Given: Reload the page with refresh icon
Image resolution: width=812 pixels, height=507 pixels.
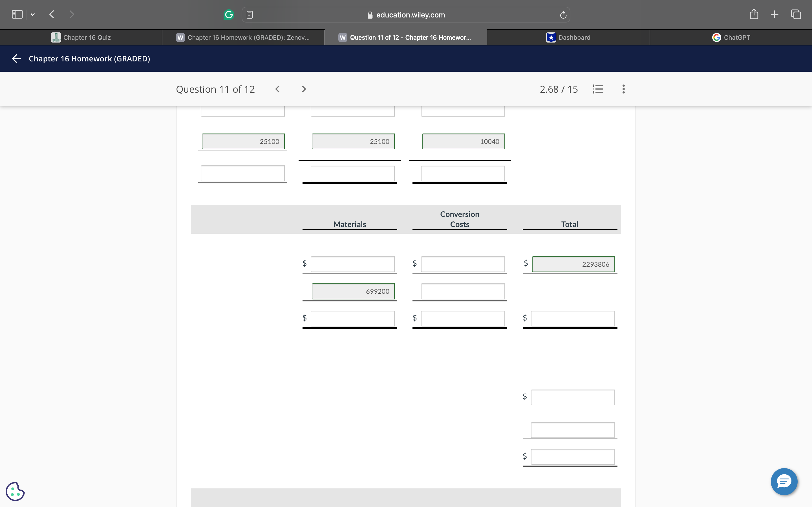Looking at the screenshot, I should 563,15.
